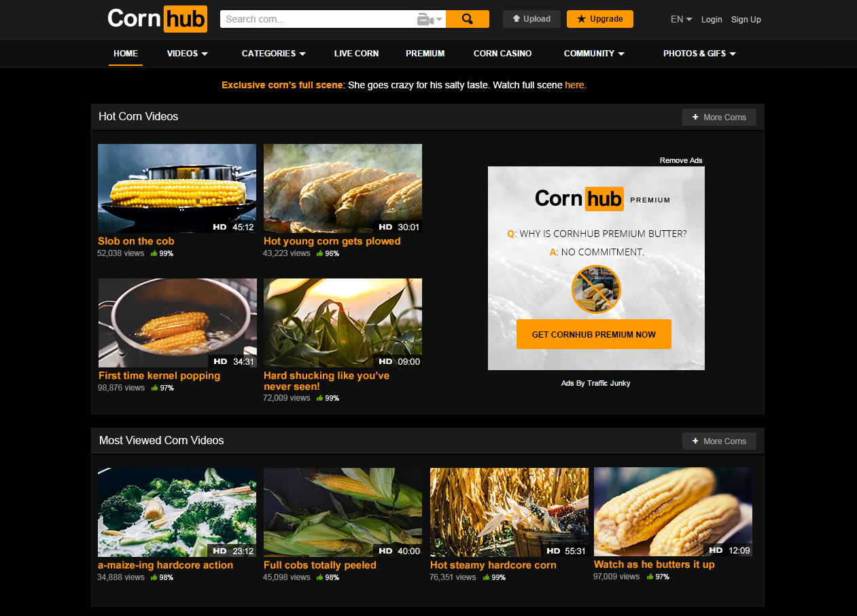Open the Categories dropdown
857x616 pixels.
click(x=273, y=54)
